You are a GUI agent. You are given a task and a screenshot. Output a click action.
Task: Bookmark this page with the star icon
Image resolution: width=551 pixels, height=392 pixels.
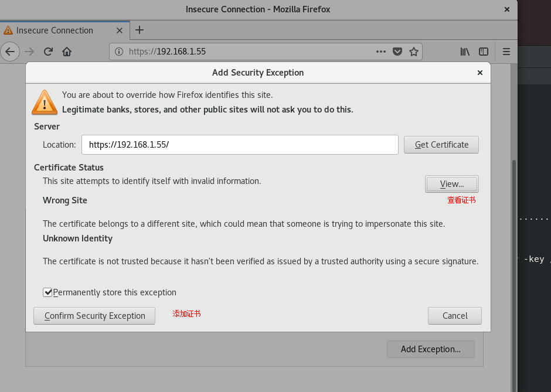(414, 52)
